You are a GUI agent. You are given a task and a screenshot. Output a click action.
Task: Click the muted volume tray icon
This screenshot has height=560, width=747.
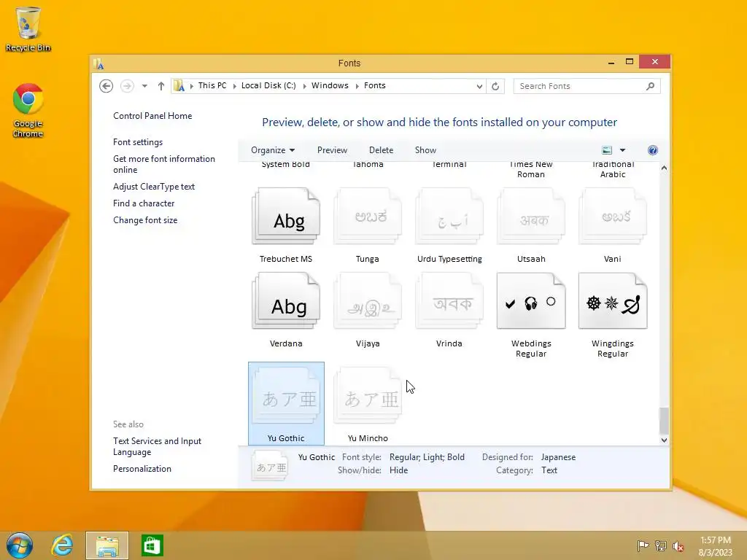pos(678,546)
